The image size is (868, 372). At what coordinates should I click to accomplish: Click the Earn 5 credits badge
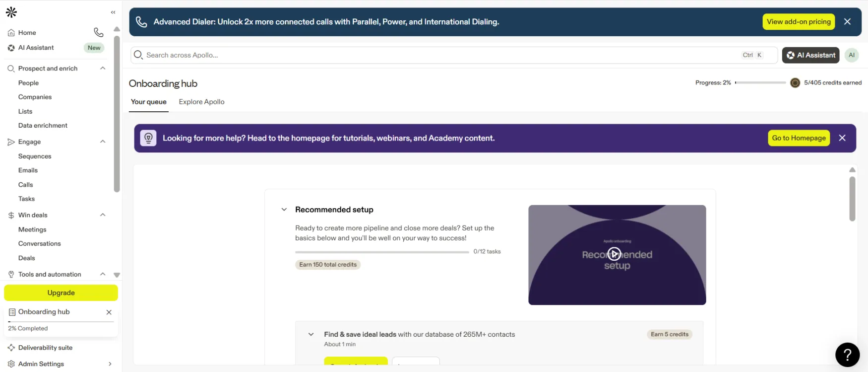(670, 334)
